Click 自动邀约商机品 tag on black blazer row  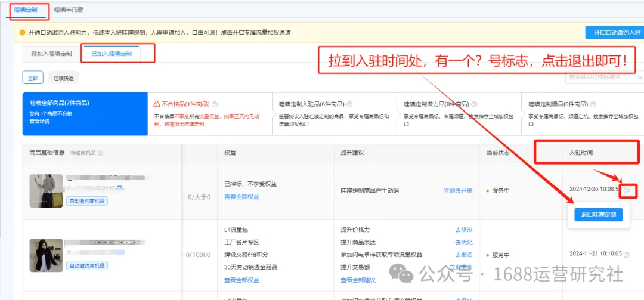click(87, 265)
